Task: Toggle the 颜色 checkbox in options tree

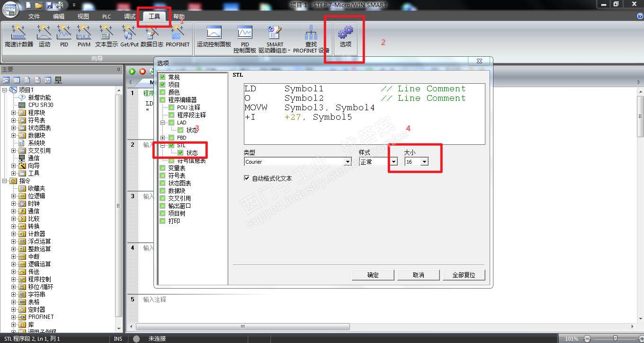Action: point(162,92)
